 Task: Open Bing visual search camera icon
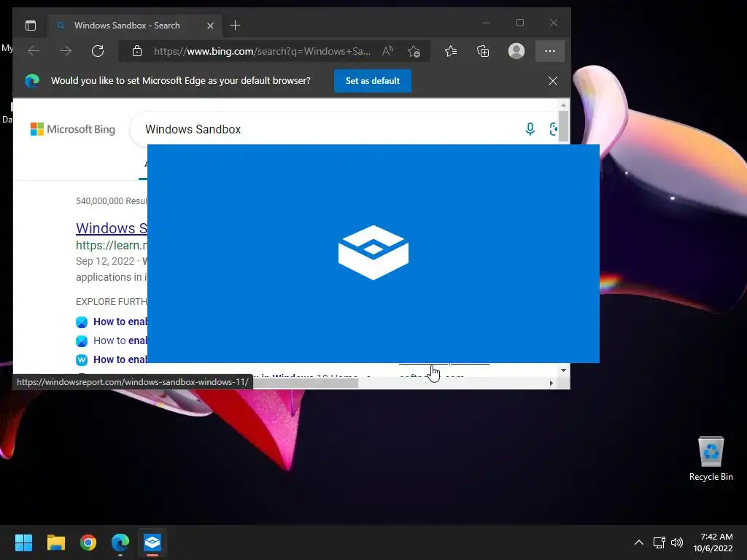coord(553,129)
